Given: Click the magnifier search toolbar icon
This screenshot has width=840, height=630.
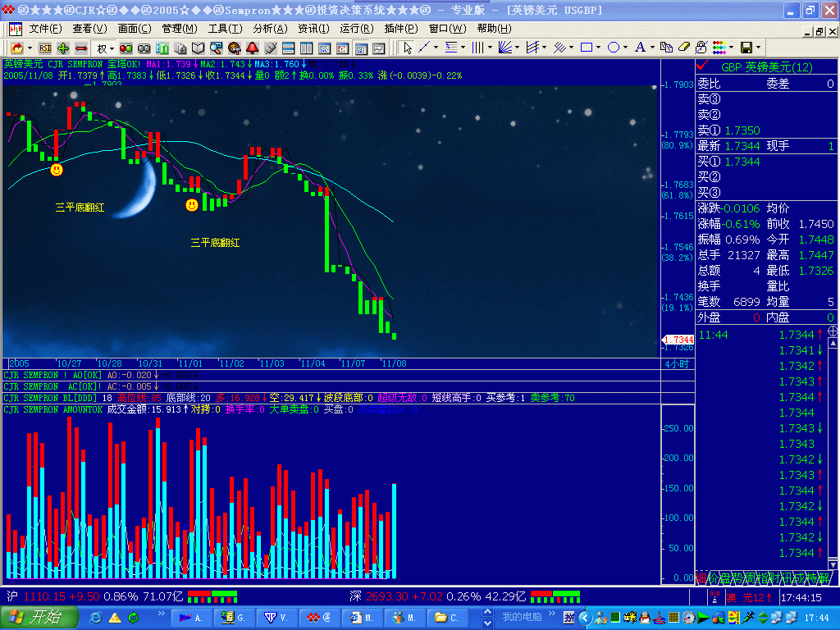Looking at the screenshot, I should tap(216, 48).
